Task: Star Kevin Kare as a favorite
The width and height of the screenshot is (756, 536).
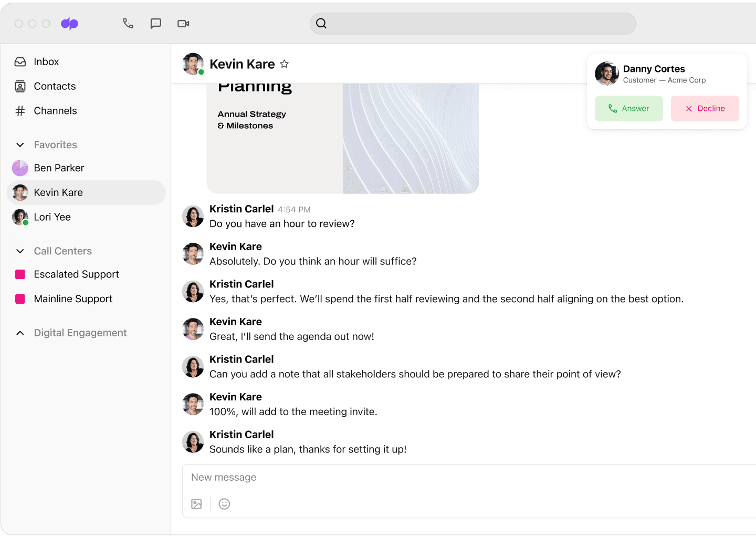Action: [x=285, y=64]
